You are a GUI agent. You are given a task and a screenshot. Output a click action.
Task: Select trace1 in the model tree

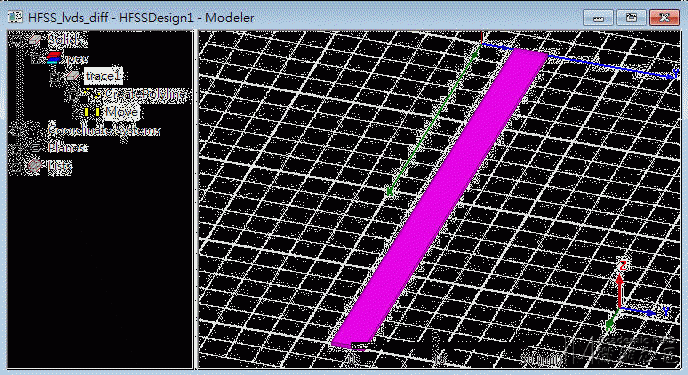pos(103,76)
